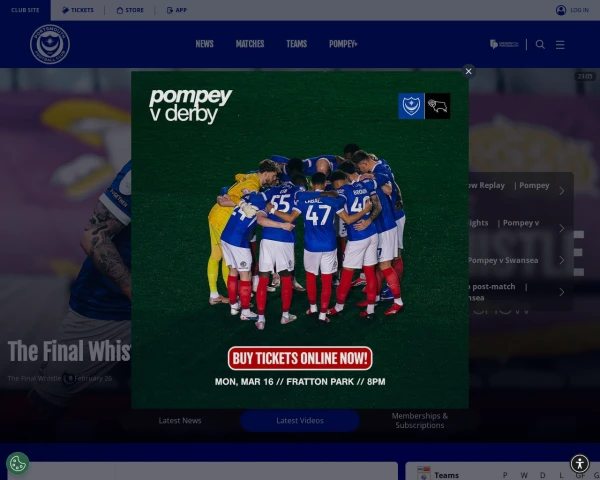This screenshot has width=600, height=480.
Task: Close the Pompey v Derby popup
Action: (468, 71)
